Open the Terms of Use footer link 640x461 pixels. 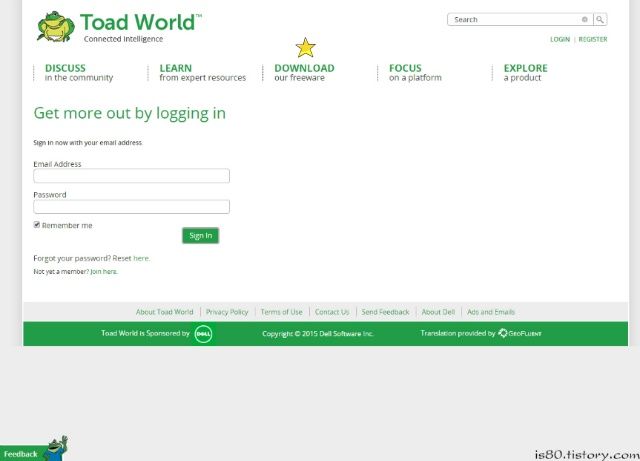point(282,312)
